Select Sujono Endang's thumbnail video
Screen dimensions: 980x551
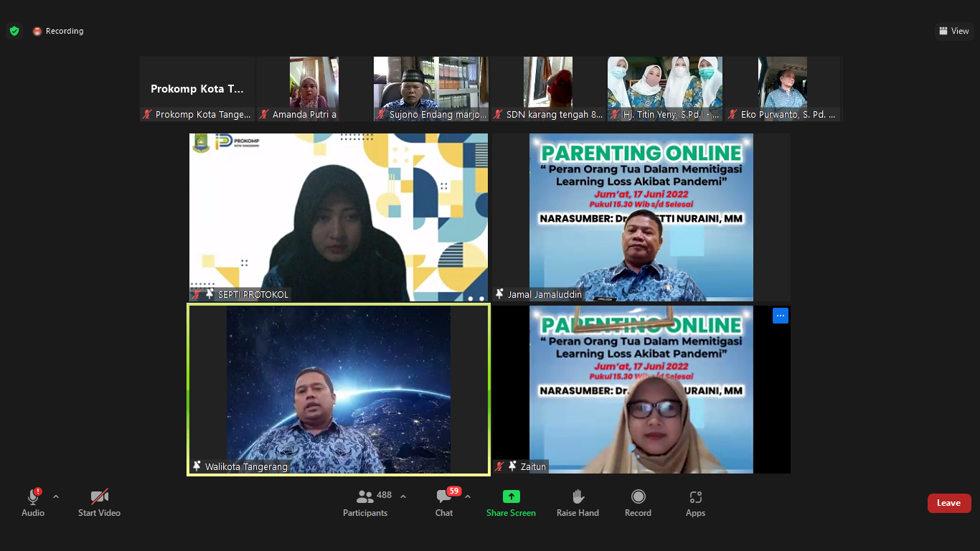[x=430, y=88]
